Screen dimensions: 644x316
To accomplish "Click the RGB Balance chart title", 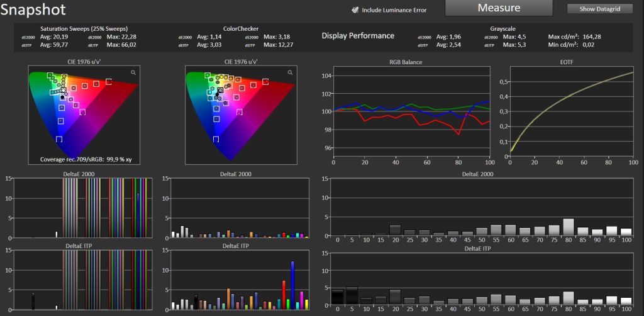I will point(406,62).
